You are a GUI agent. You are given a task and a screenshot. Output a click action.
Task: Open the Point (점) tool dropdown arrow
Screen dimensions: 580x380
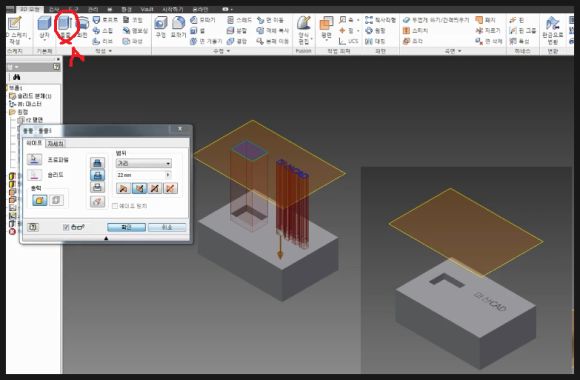click(x=358, y=31)
